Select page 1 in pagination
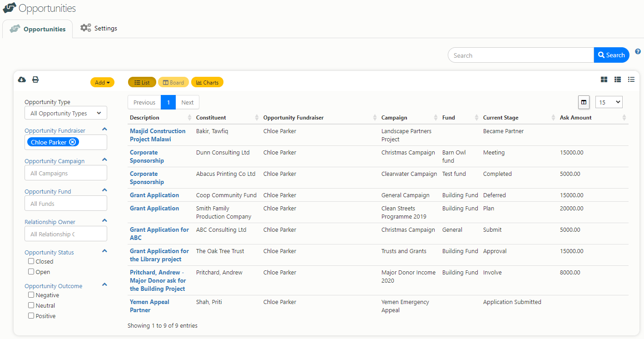Viewport: 644px width, 339px height. pyautogui.click(x=168, y=102)
